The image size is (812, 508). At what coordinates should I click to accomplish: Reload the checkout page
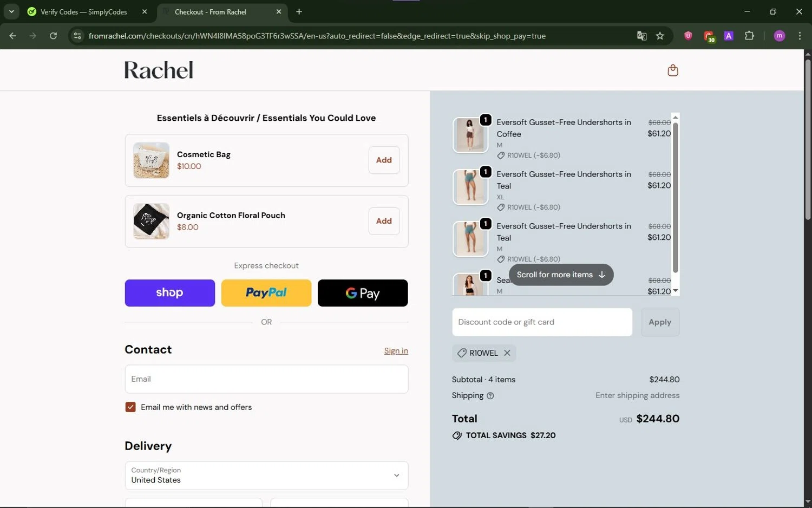[x=53, y=36]
